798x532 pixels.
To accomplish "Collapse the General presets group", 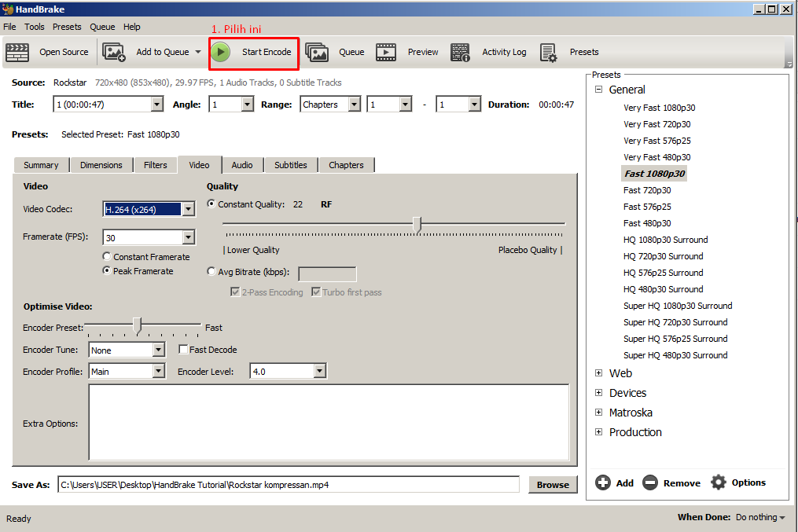I will (599, 90).
